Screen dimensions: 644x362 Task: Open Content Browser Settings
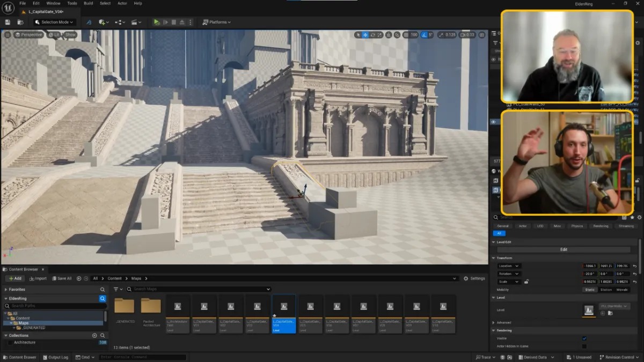click(474, 278)
